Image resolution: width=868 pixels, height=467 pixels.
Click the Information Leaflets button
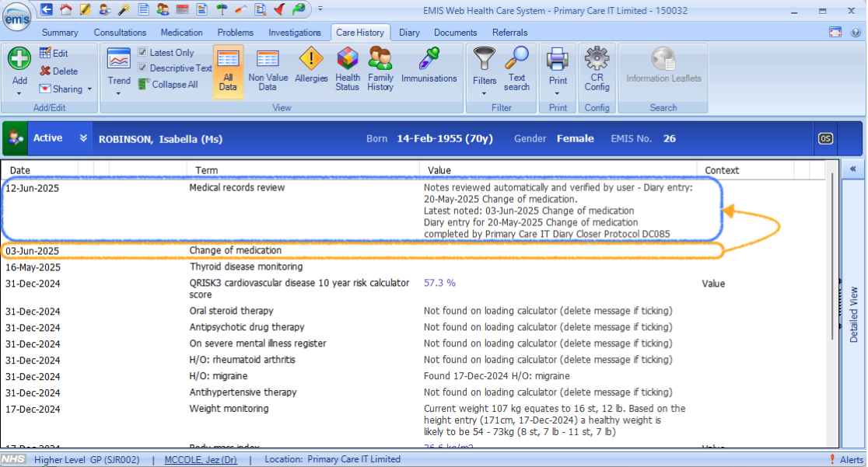[x=663, y=65]
